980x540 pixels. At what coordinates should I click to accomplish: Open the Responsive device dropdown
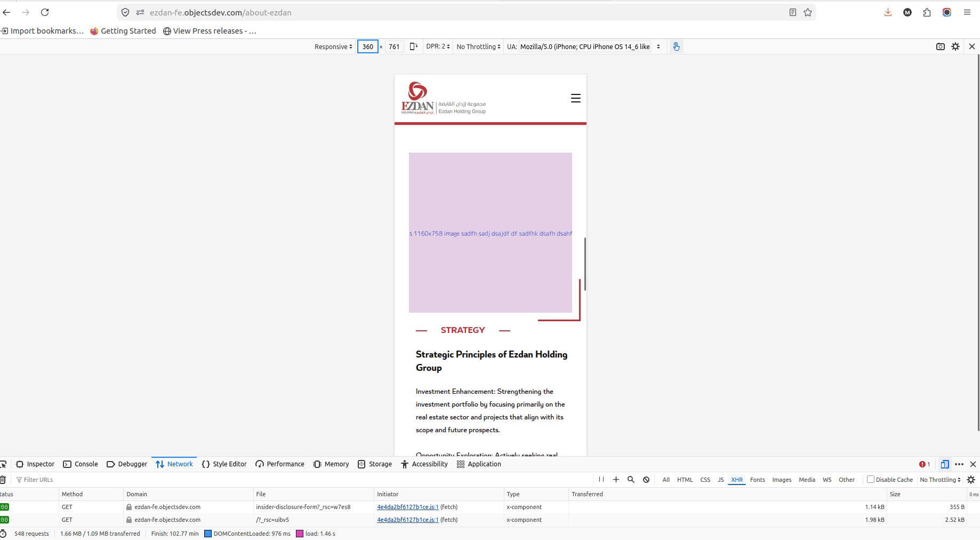[333, 46]
